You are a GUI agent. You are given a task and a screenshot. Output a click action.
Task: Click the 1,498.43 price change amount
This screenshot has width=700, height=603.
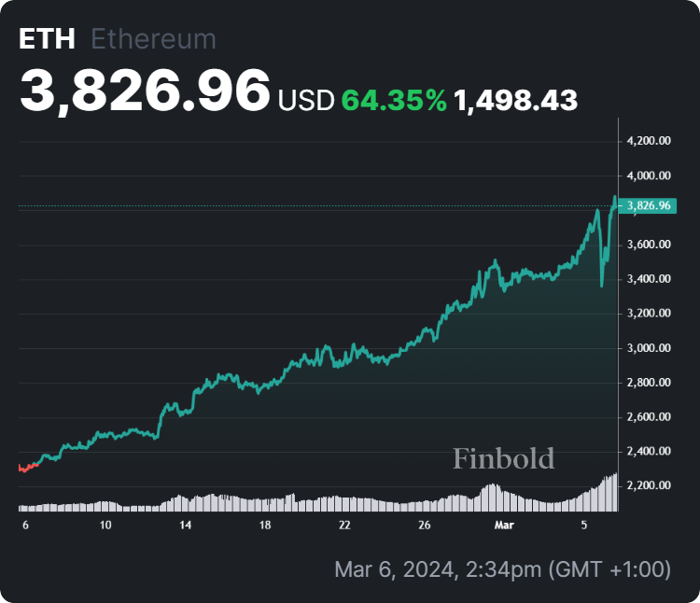(515, 99)
